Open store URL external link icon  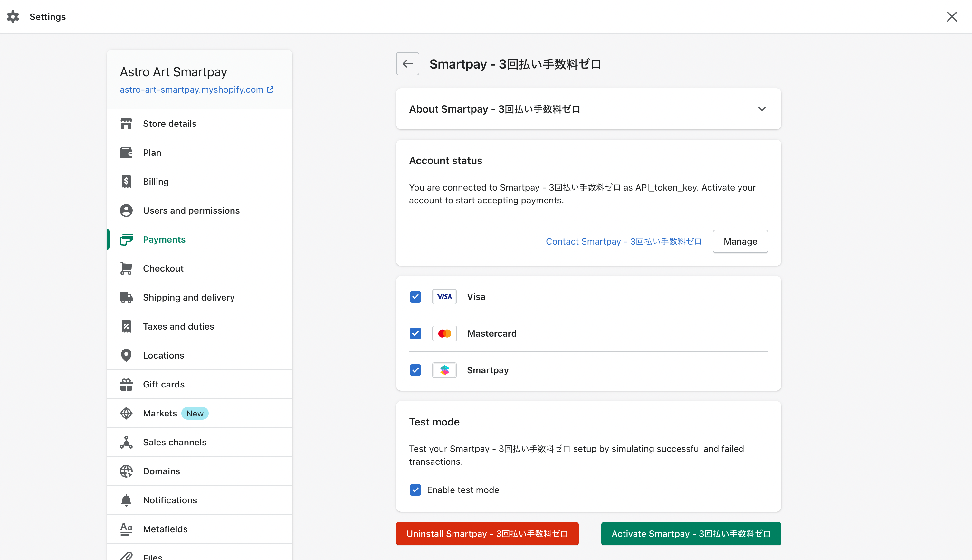point(271,89)
